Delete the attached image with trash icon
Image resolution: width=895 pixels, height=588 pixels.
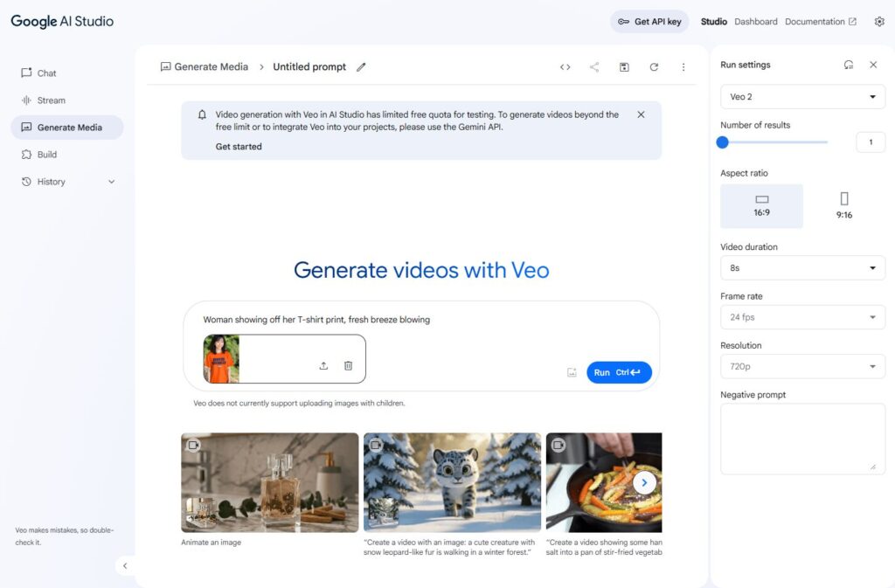point(348,365)
